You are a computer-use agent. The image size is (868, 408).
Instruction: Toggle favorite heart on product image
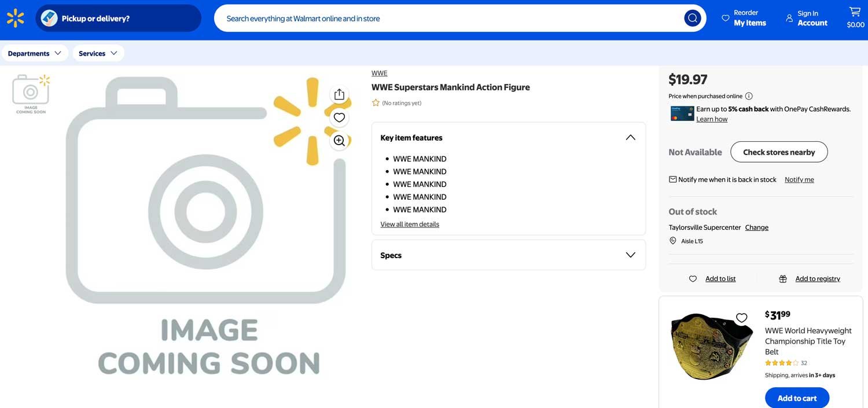339,117
